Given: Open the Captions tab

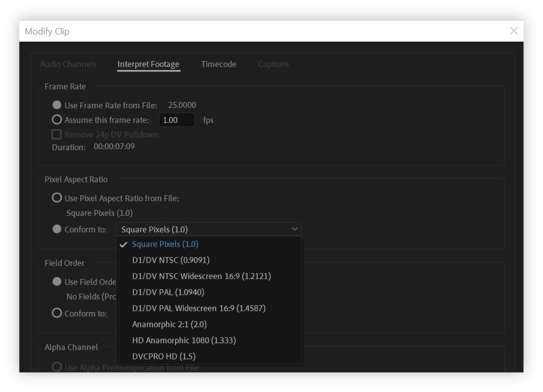Looking at the screenshot, I should (x=273, y=64).
